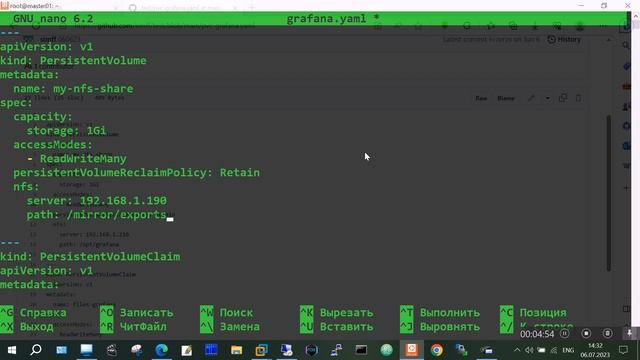640x360 pixels.
Task: Open edit pencil dropdown arrow in background browser
Action: click(x=547, y=98)
